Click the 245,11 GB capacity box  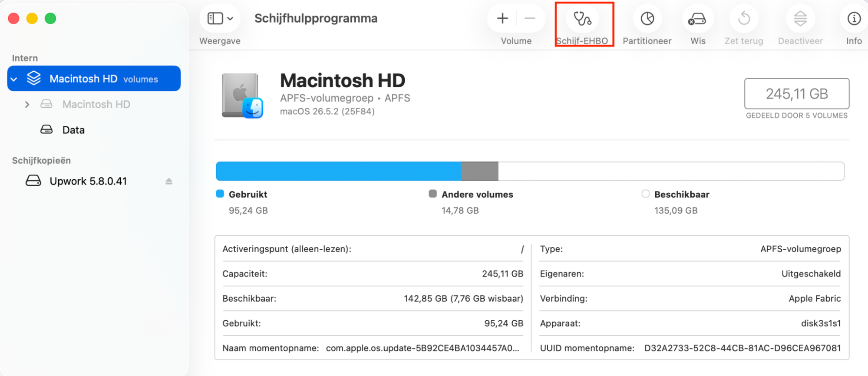point(797,93)
